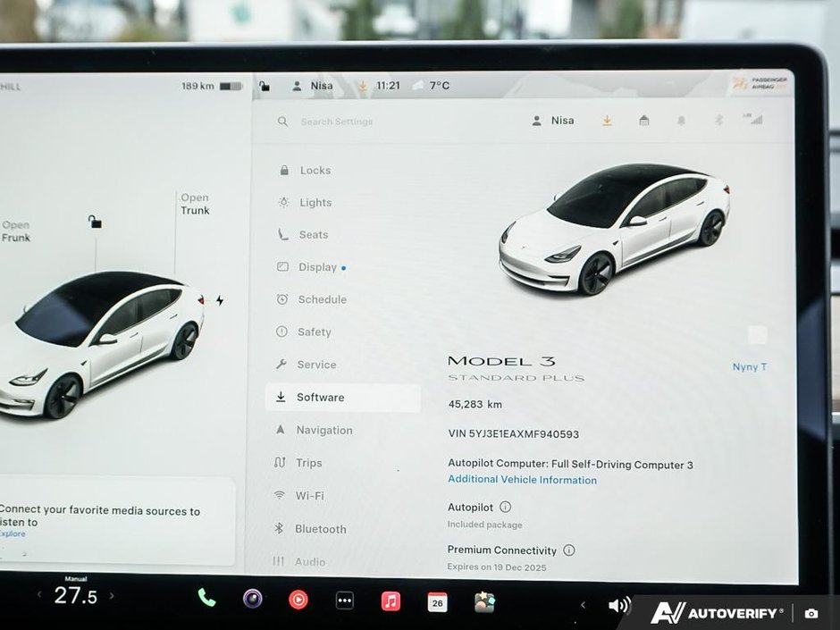This screenshot has height=630, width=840.
Task: Click the Explore link in the media banner
Action: pyautogui.click(x=13, y=533)
